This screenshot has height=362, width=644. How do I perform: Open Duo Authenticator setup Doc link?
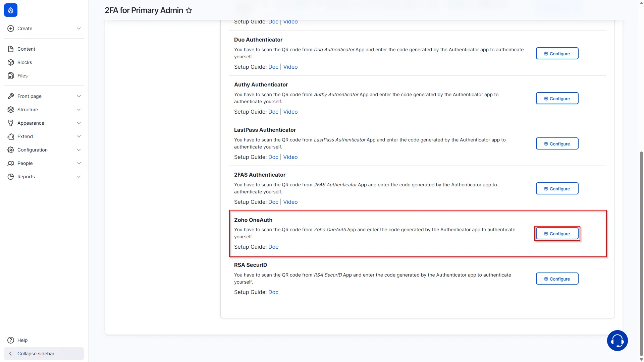(x=273, y=67)
